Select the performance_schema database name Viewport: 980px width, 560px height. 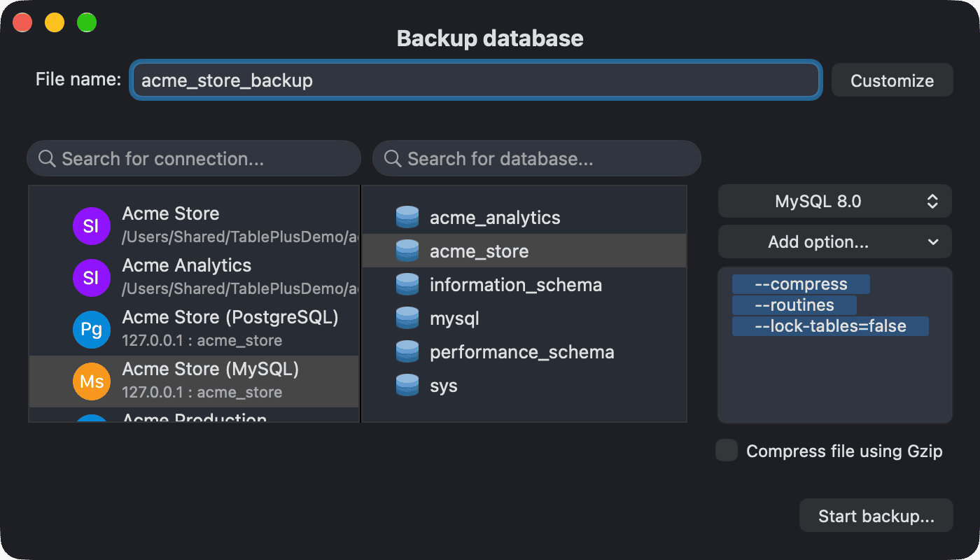click(x=522, y=352)
